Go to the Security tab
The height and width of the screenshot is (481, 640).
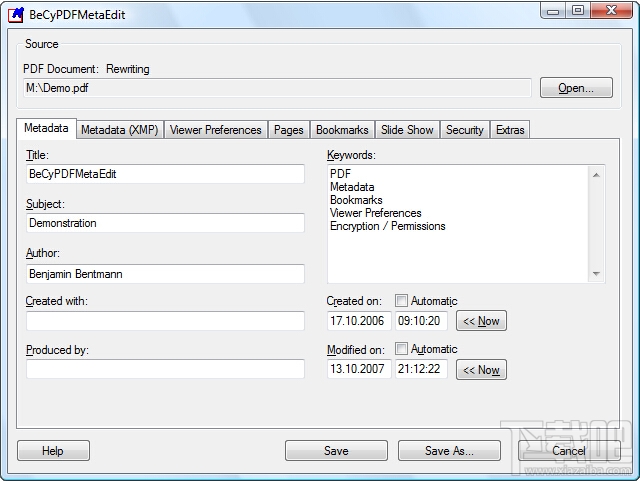click(464, 130)
